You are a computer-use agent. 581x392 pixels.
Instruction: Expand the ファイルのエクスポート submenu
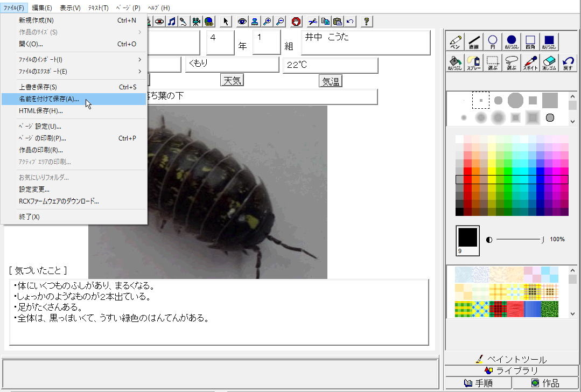(x=74, y=72)
